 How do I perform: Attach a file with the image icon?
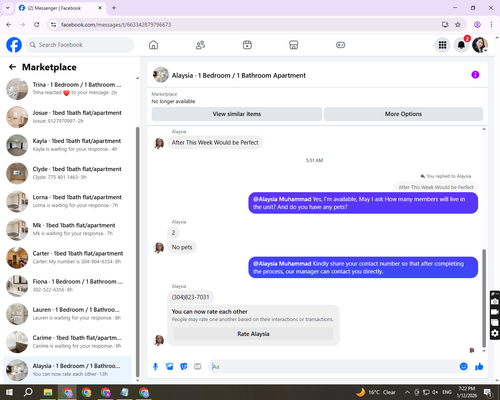coord(170,367)
